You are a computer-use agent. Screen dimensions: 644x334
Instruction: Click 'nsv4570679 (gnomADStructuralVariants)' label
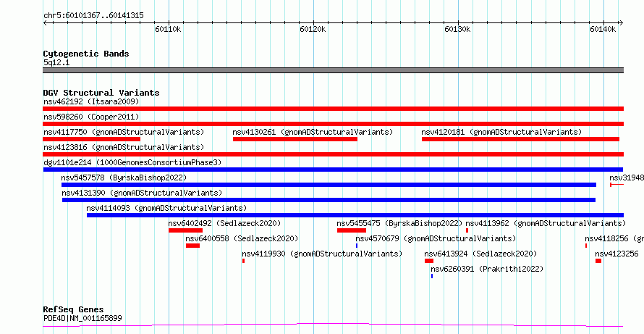(x=436, y=238)
